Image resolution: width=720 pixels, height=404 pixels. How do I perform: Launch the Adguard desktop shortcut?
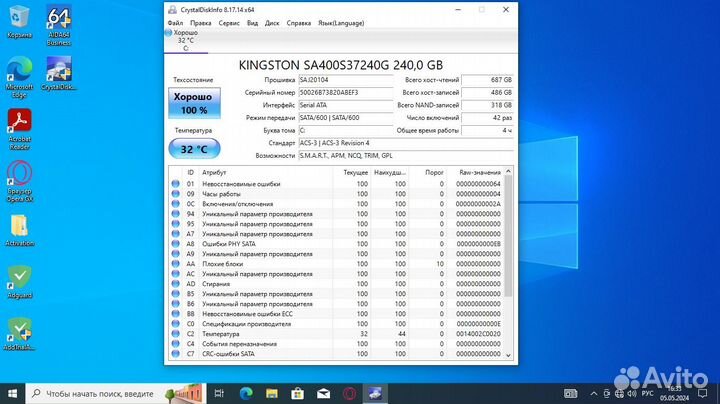tap(19, 282)
